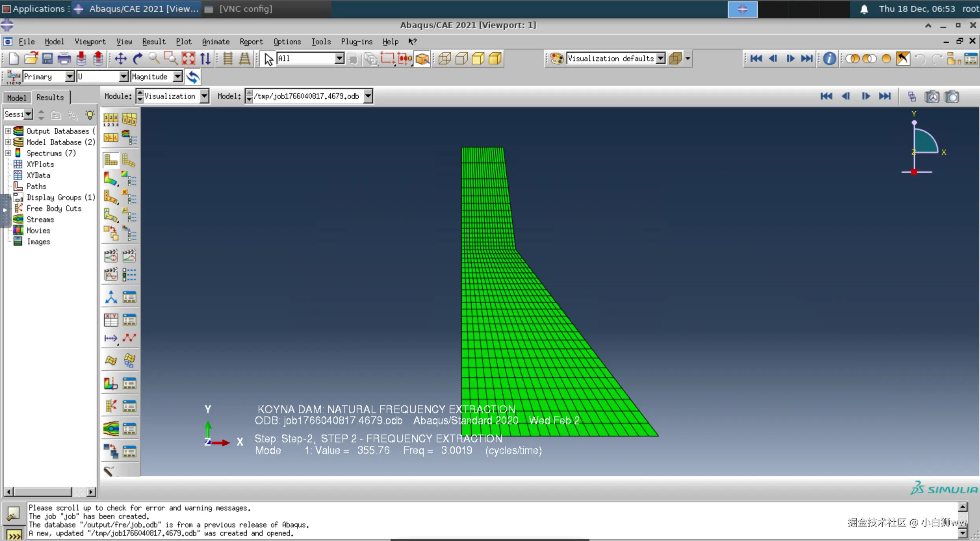980x541 pixels.
Task: Select the Pan View tool
Action: (x=120, y=59)
